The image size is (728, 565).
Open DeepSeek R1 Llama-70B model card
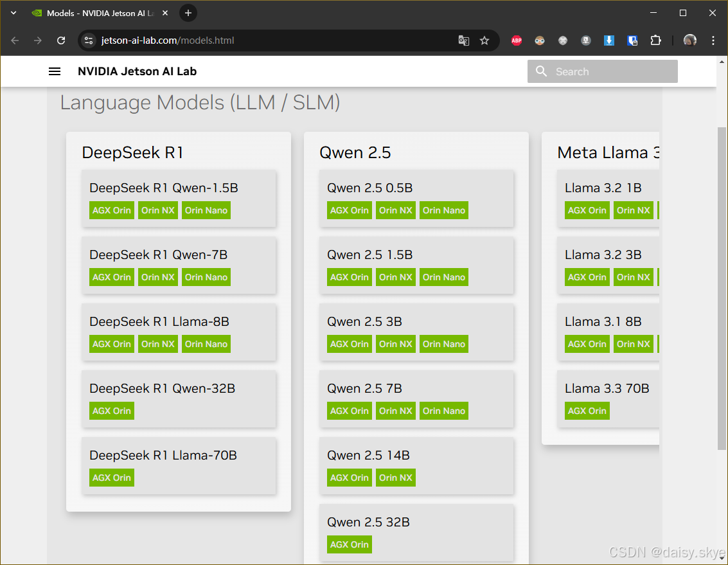pos(179,466)
